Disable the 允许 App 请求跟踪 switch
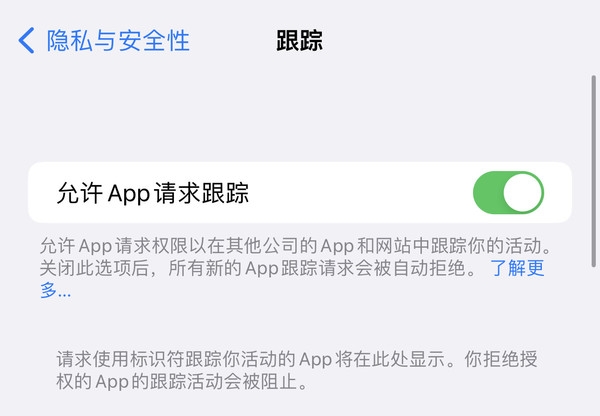Image resolution: width=600 pixels, height=416 pixels. coord(508,192)
